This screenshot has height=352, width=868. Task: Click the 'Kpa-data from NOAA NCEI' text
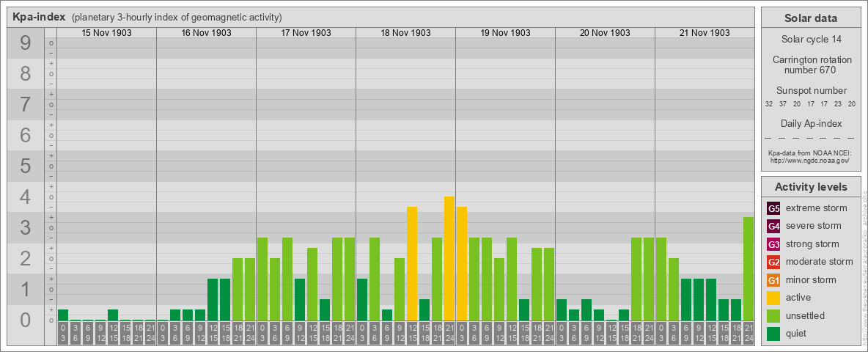810,153
